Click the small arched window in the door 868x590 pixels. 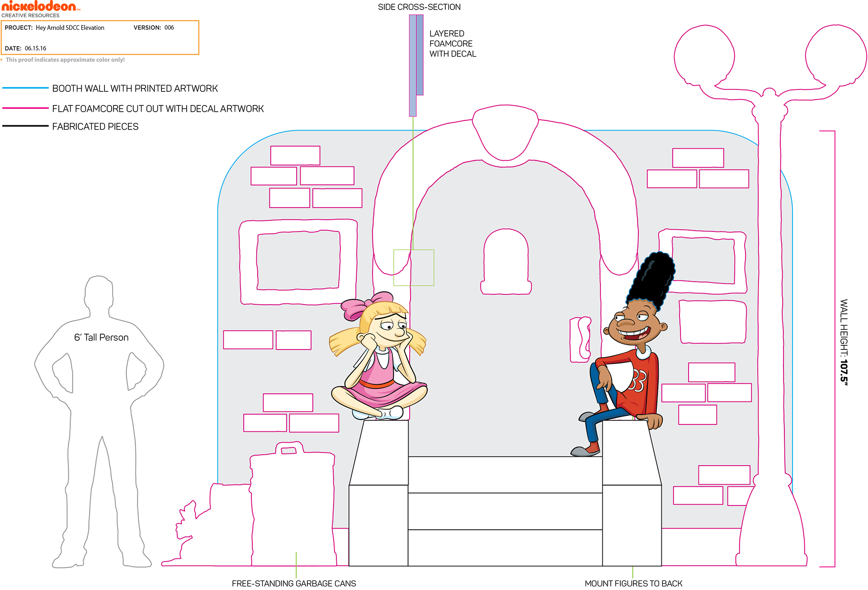click(506, 262)
